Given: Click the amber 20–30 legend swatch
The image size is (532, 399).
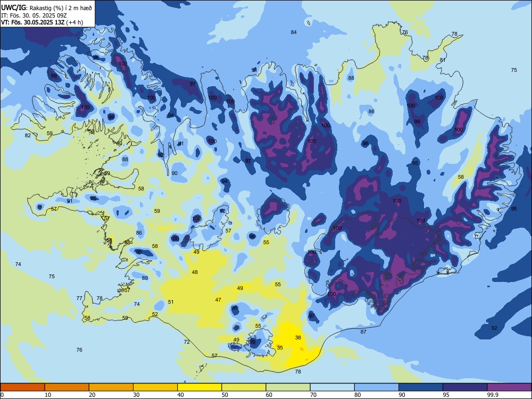Looking at the screenshot, I should 111,387.
